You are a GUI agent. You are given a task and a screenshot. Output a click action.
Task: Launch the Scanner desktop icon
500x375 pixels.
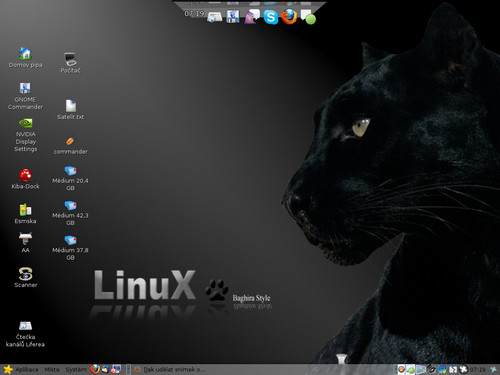[25, 277]
